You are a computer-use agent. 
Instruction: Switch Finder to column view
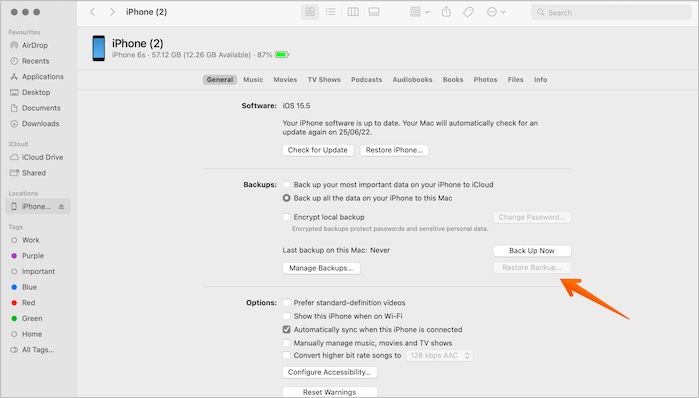point(353,12)
